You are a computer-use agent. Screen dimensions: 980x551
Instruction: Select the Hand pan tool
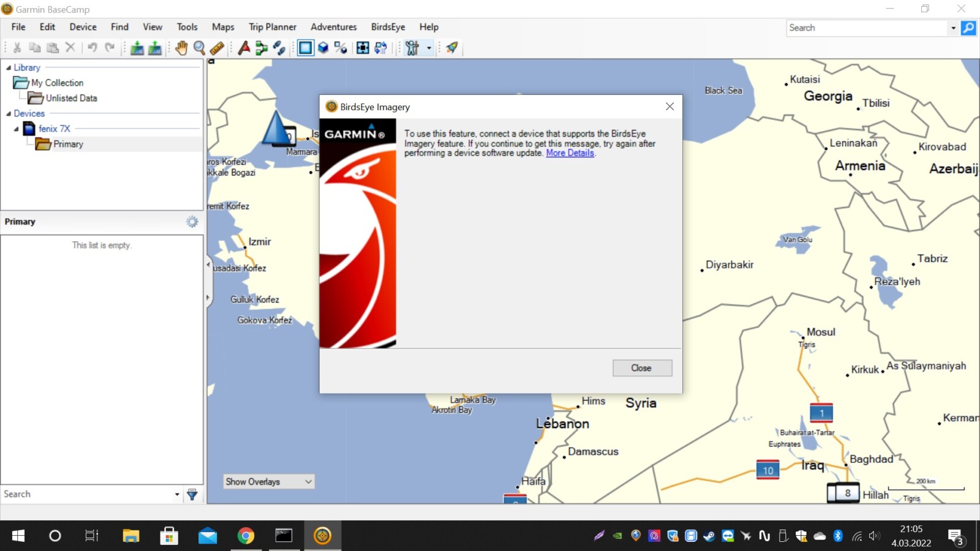pos(181,48)
